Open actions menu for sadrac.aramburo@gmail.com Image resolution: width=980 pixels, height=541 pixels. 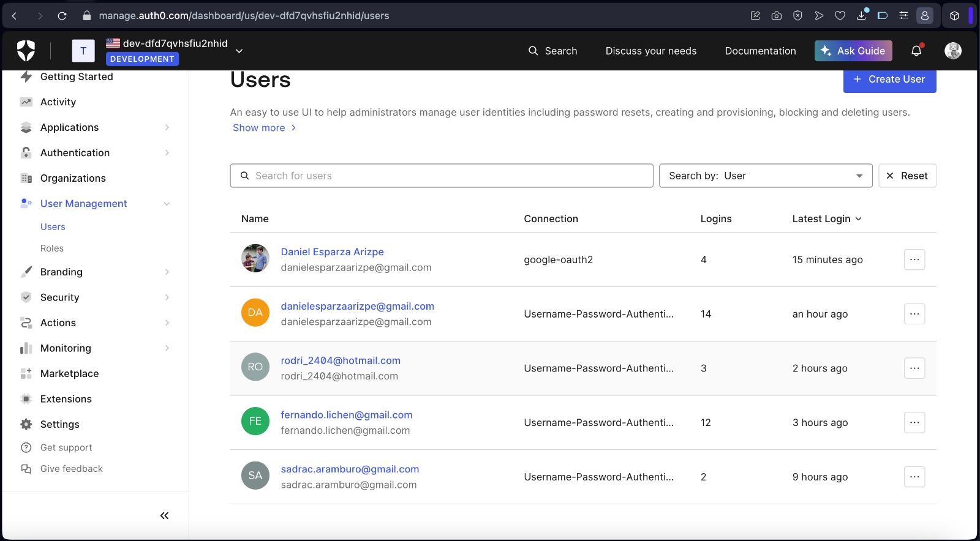coord(914,477)
